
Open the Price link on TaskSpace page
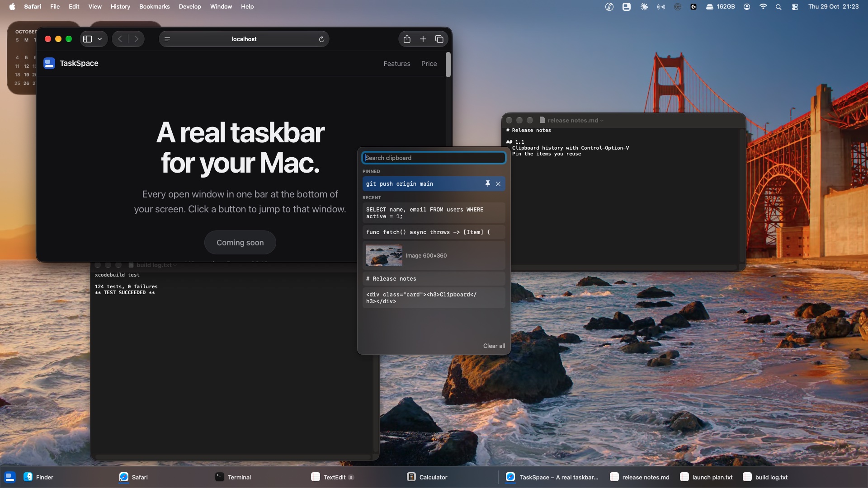click(429, 64)
